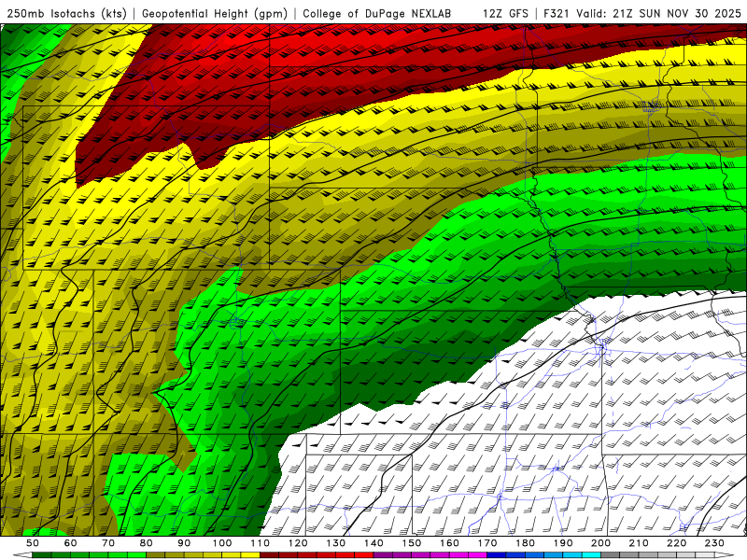Click the legend value '100'

tap(222, 543)
